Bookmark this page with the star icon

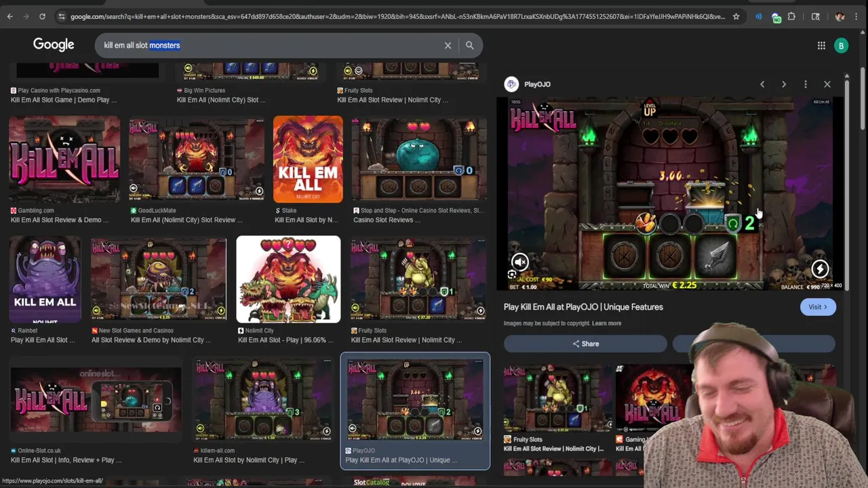(x=736, y=16)
